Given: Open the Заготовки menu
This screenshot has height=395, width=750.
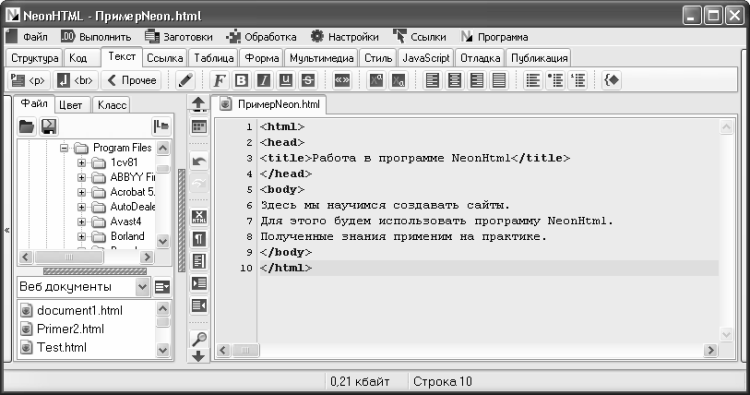Looking at the screenshot, I should click(x=179, y=37).
